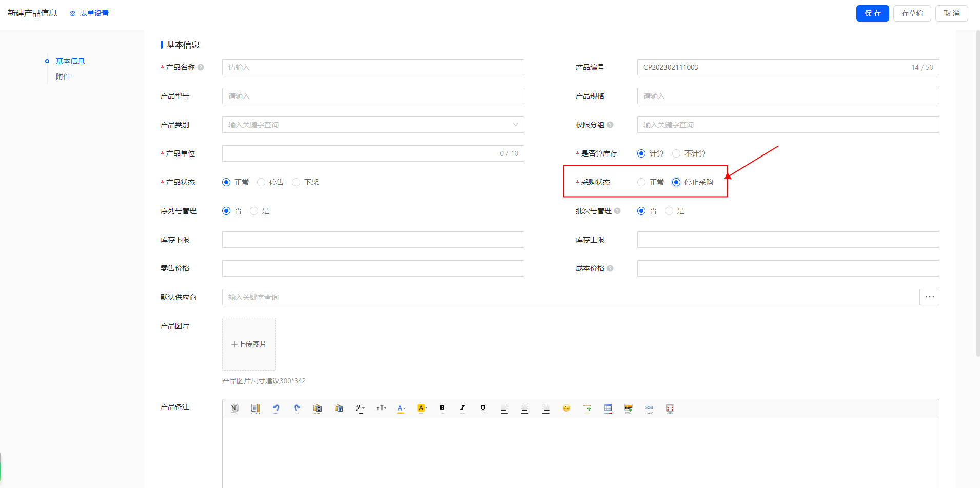Set 采购状态 to 停止采购
This screenshot has height=488, width=980.
point(676,182)
